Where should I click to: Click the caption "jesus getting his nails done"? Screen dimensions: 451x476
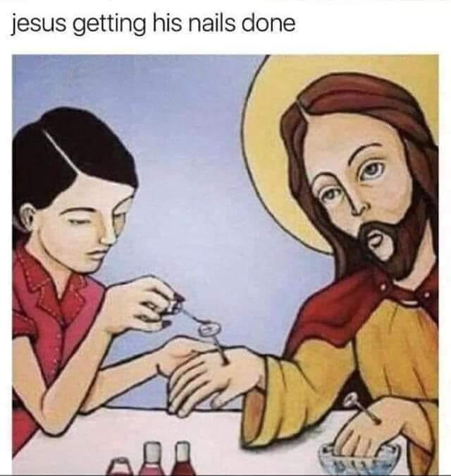click(x=154, y=24)
